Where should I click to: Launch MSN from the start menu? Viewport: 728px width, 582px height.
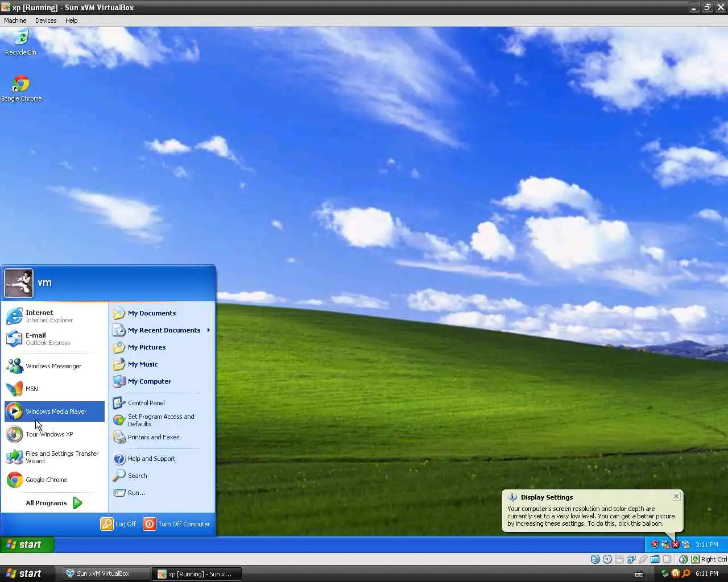(x=55, y=389)
